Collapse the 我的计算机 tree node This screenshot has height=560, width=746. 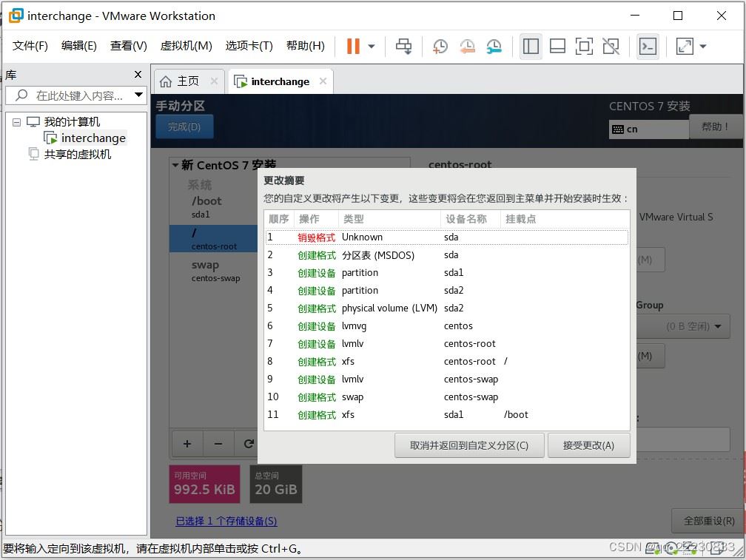click(x=16, y=122)
